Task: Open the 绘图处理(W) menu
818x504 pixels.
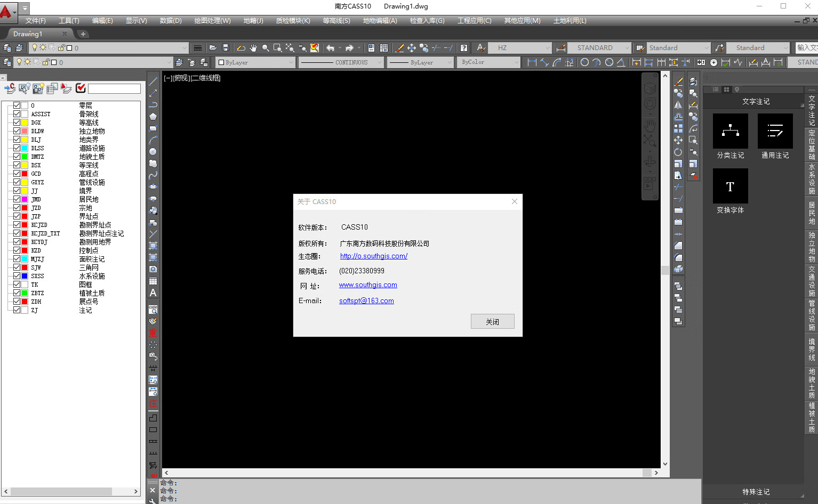Action: pyautogui.click(x=212, y=21)
